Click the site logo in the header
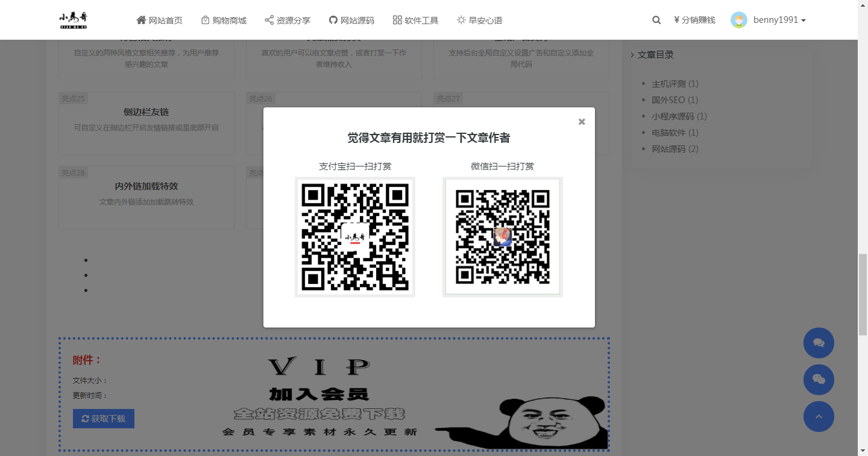The width and height of the screenshot is (868, 456). tap(74, 20)
